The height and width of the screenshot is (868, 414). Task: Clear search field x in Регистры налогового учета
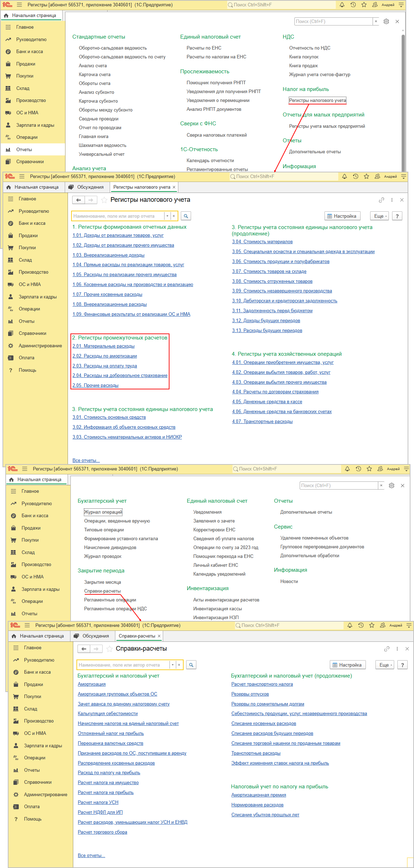click(x=174, y=216)
